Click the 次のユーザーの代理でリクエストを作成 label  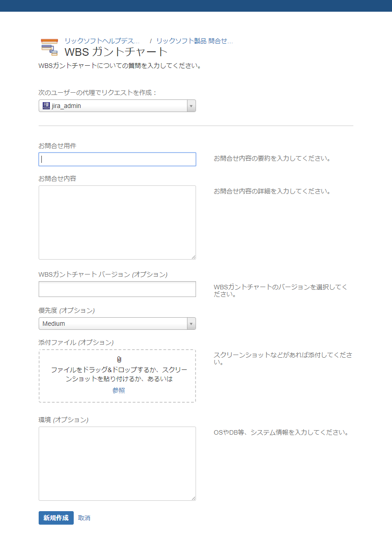tap(98, 92)
